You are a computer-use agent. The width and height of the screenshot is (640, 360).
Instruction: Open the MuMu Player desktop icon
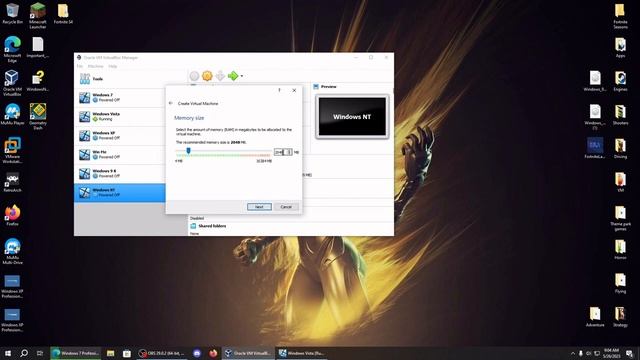[x=12, y=114]
